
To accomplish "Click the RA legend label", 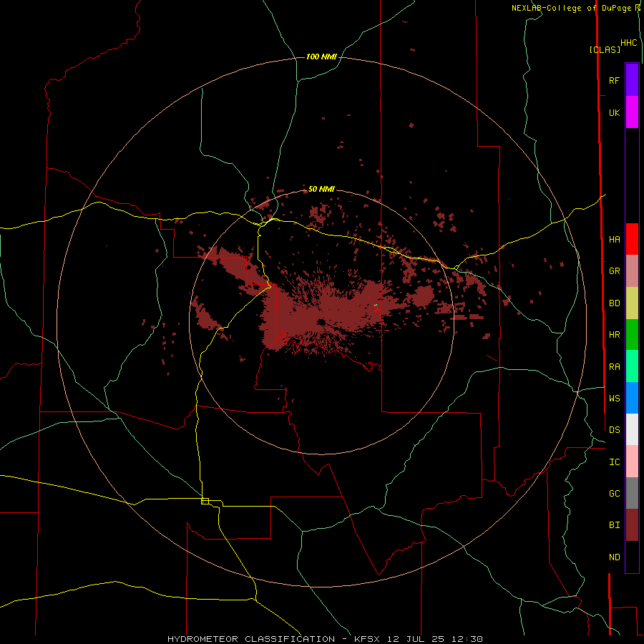I will [x=614, y=367].
